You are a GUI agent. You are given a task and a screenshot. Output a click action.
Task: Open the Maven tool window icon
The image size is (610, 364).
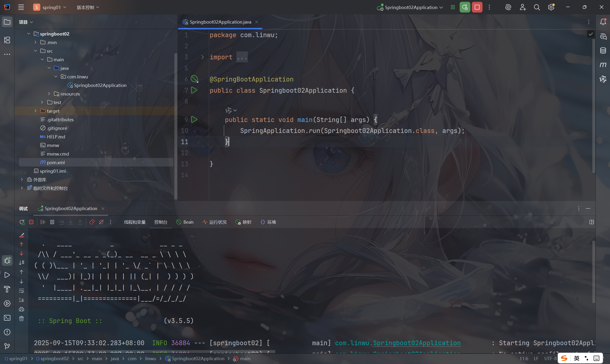tap(603, 65)
